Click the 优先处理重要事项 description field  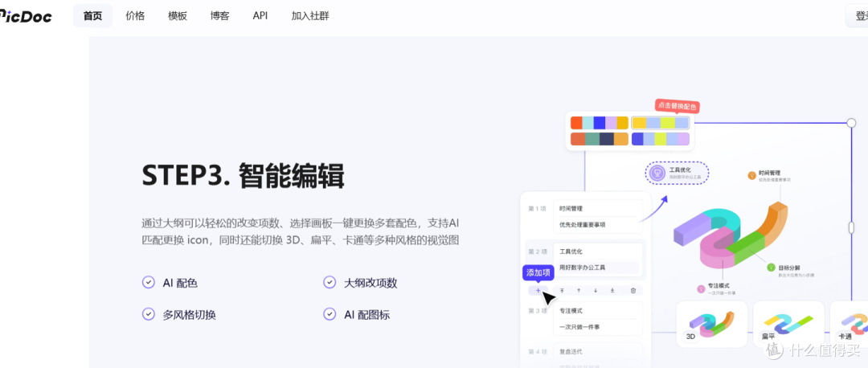coord(598,225)
